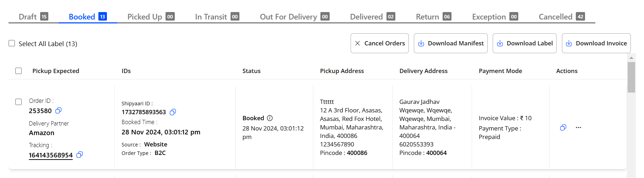Click the X icon in Cancel Orders
Screen dimensions: 644x178
pyautogui.click(x=358, y=43)
